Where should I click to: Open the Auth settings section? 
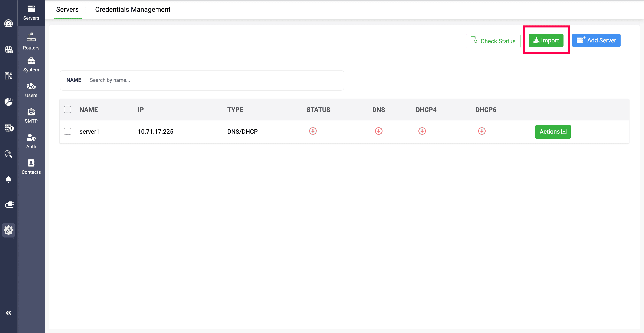coord(31,141)
